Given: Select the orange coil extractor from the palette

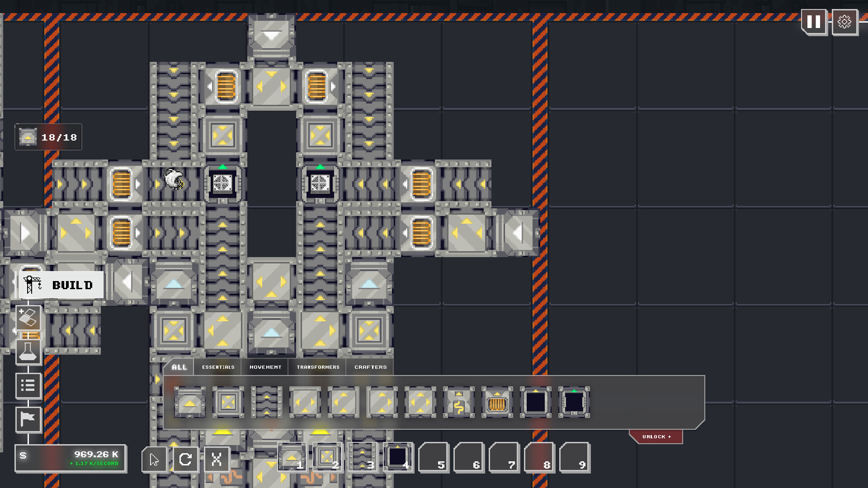Looking at the screenshot, I should pos(497,402).
